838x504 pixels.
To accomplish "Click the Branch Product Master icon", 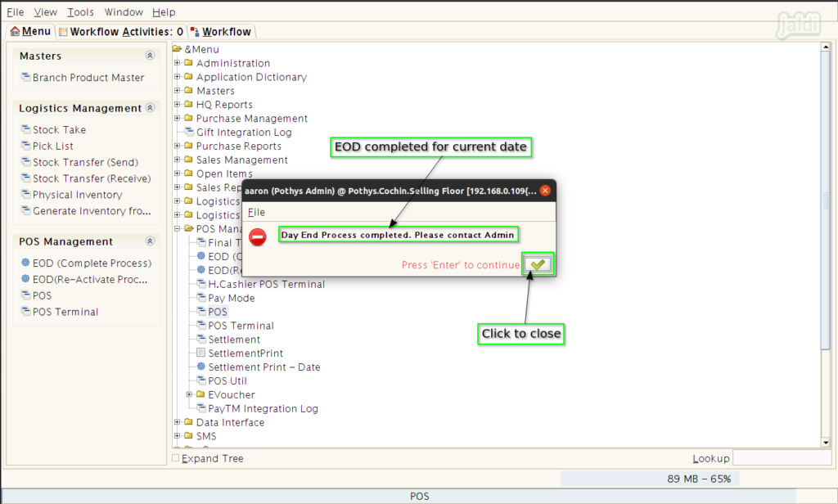I will [x=25, y=77].
